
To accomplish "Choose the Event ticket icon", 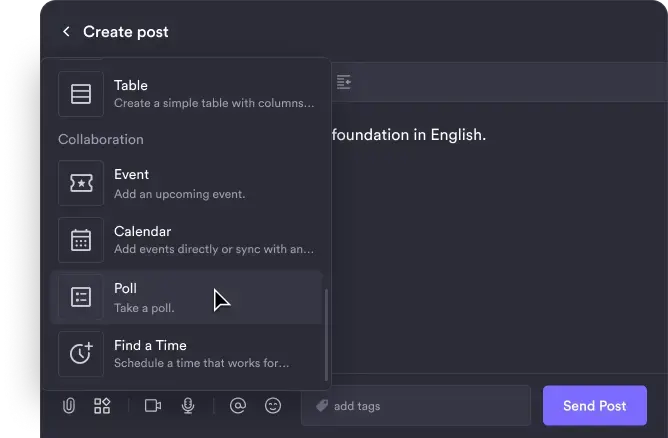I will tap(81, 183).
